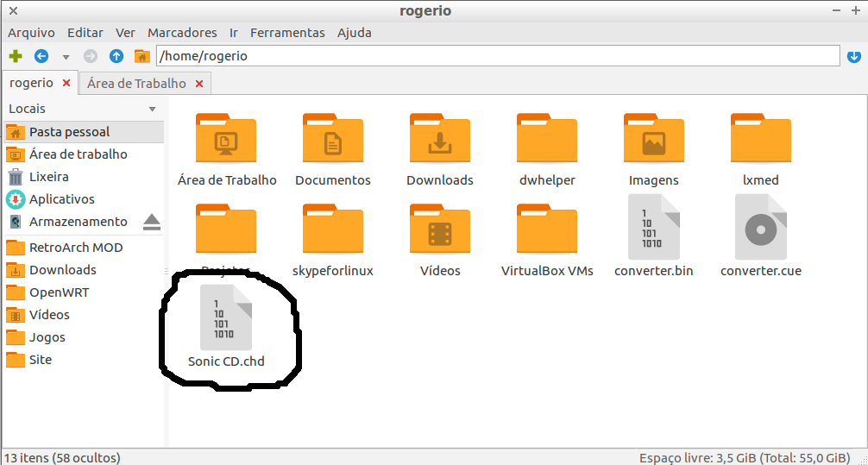
Task: Click the /home/rogerio path field
Action: [x=497, y=56]
